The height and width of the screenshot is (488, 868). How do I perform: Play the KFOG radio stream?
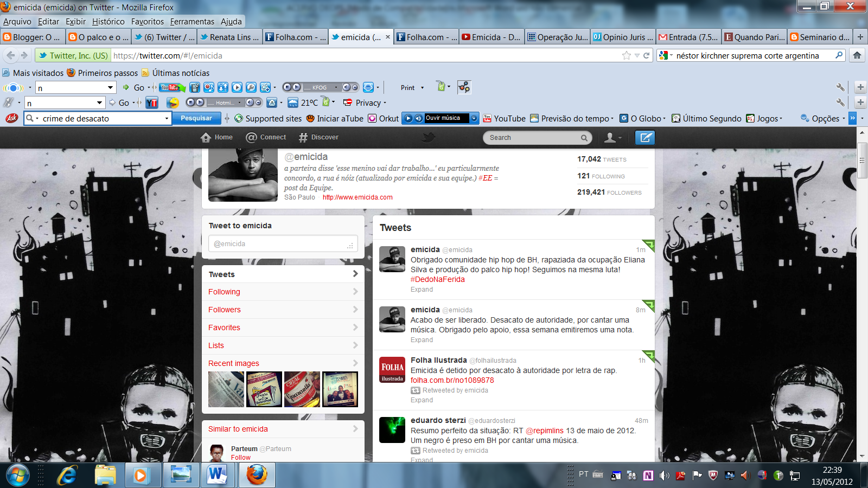[296, 87]
